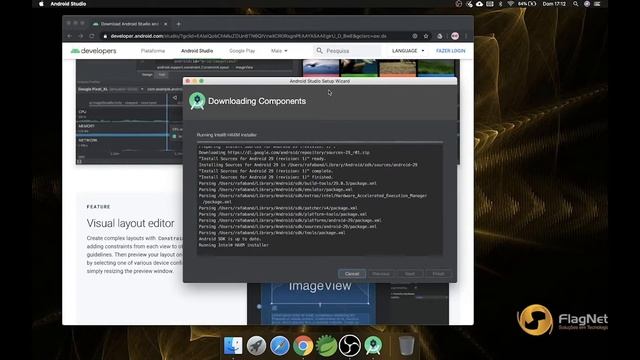The height and width of the screenshot is (360, 640).
Task: Click the 'Android SDK is up to date.' log line
Action: pos(230,239)
